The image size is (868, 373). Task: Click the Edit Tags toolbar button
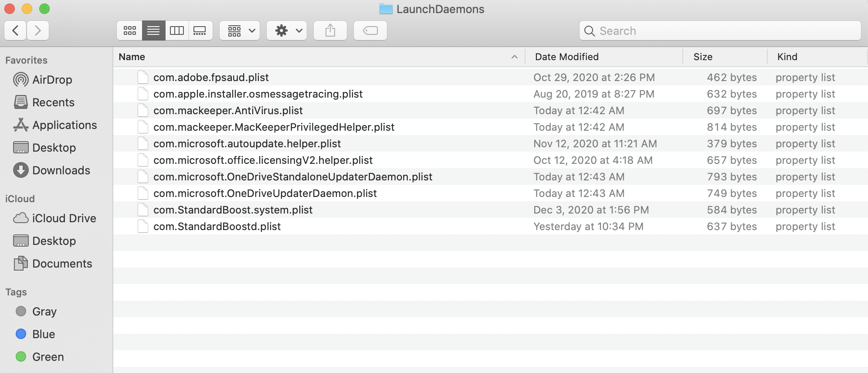pos(370,31)
